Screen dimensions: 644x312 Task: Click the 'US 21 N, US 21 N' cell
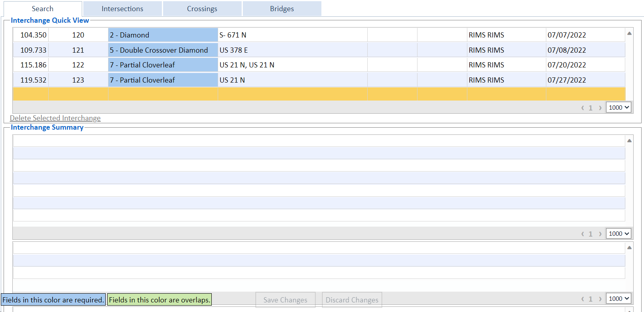pos(293,65)
